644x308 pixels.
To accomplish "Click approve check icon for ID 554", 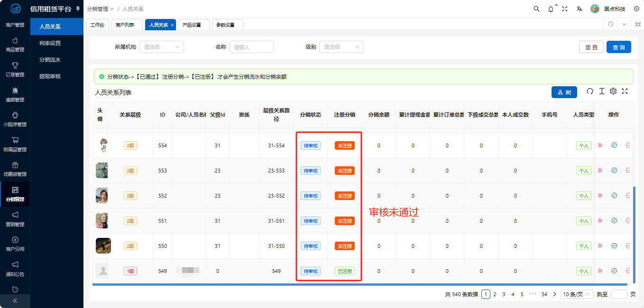I will click(x=614, y=145).
